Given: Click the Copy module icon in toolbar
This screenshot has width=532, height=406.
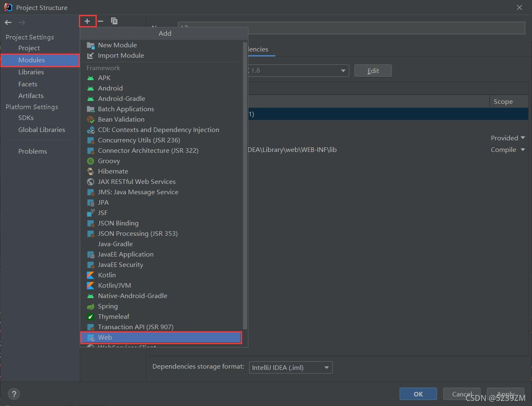Looking at the screenshot, I should (x=114, y=21).
